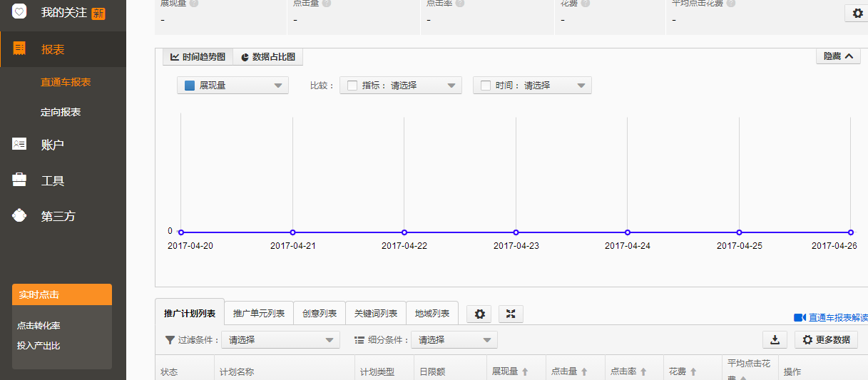Open the 指标 请选择 comparison dropdown
Viewport: 868px width, 380px height.
click(401, 86)
